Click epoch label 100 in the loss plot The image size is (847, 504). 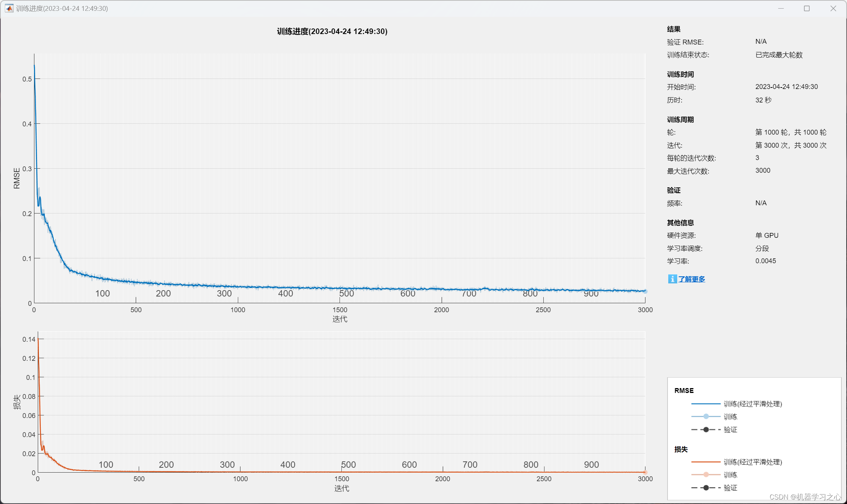tap(106, 465)
